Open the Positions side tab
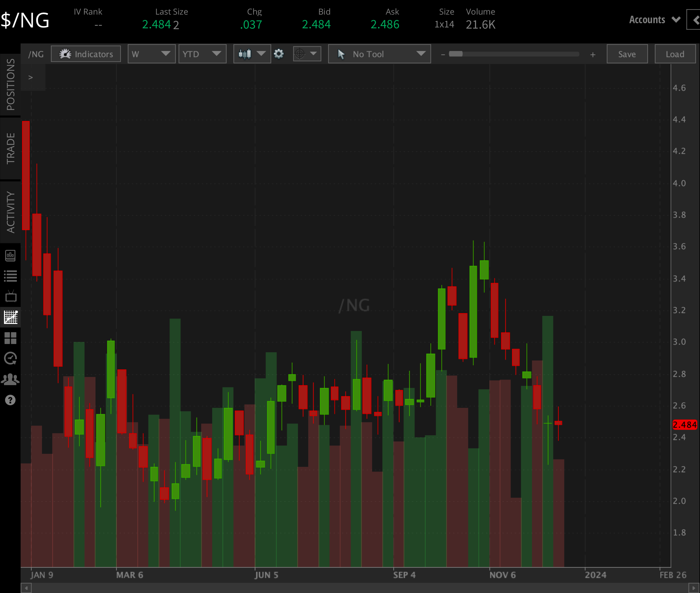 click(10, 84)
